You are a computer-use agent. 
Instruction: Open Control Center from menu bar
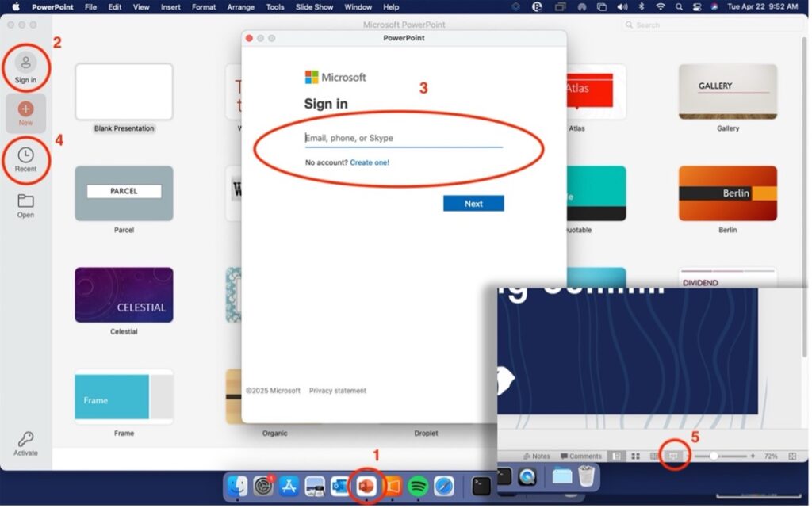[697, 6]
